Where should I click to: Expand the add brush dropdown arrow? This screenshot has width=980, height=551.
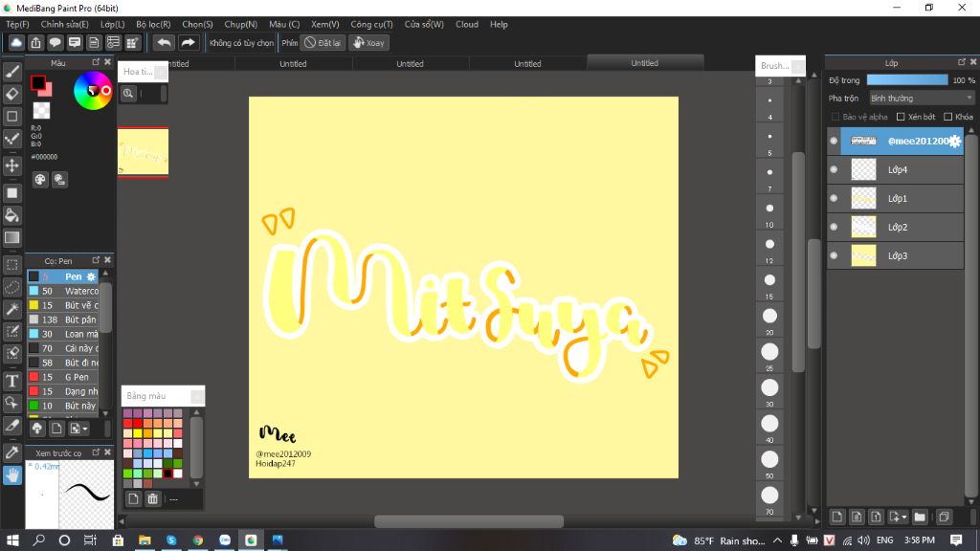(x=85, y=429)
